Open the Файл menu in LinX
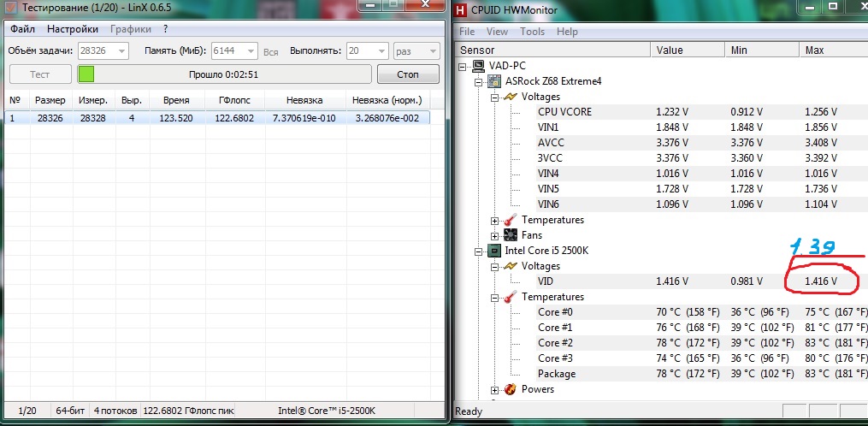Viewport: 868px width, 426px height. (x=23, y=29)
